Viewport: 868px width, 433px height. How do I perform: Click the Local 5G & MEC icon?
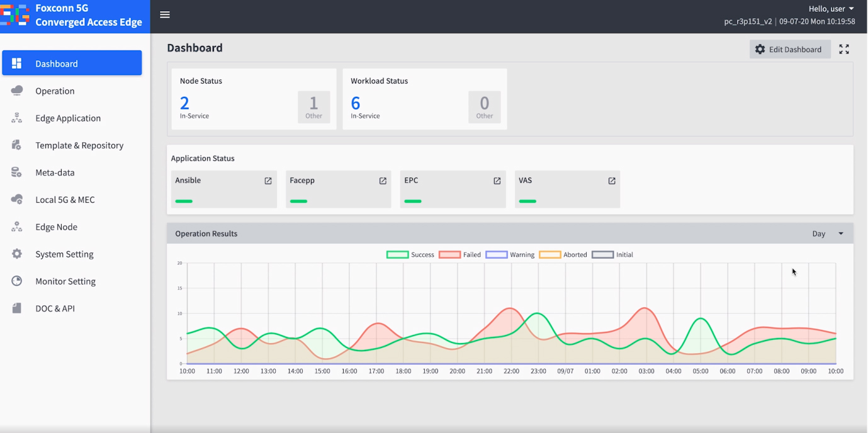(17, 200)
